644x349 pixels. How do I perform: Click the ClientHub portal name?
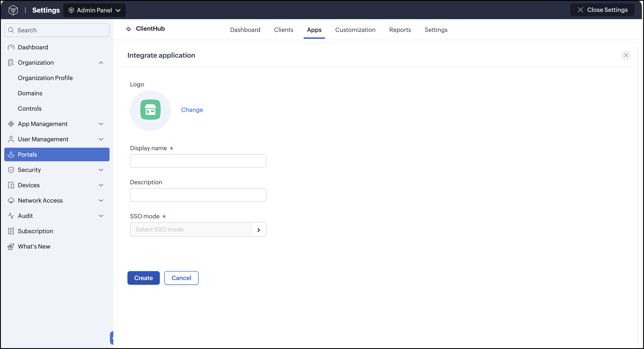click(x=150, y=29)
